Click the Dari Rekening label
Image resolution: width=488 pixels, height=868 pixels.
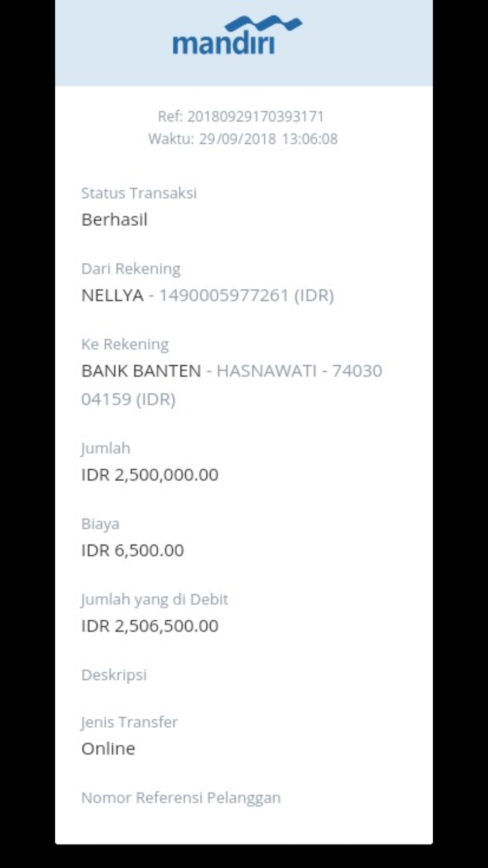(131, 269)
